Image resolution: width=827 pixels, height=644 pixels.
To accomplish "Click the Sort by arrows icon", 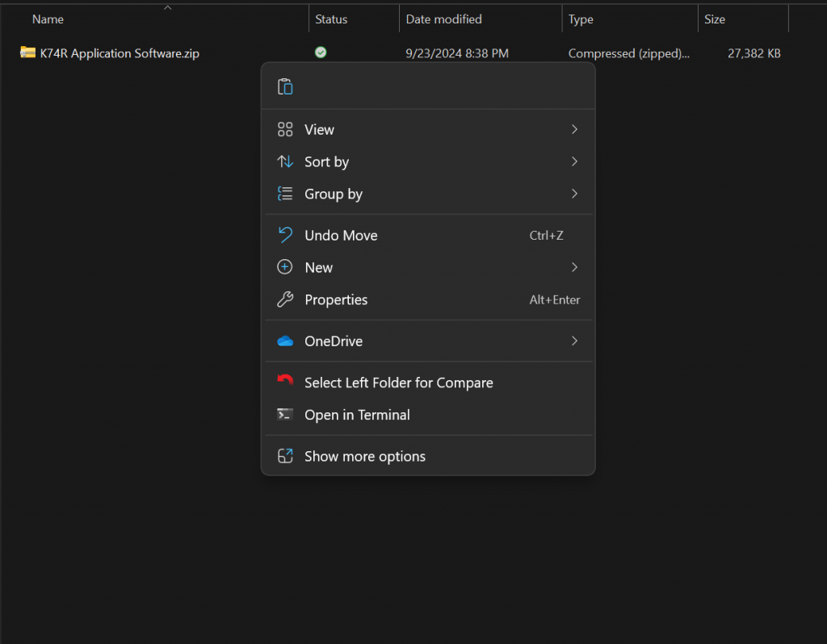I will [x=285, y=162].
